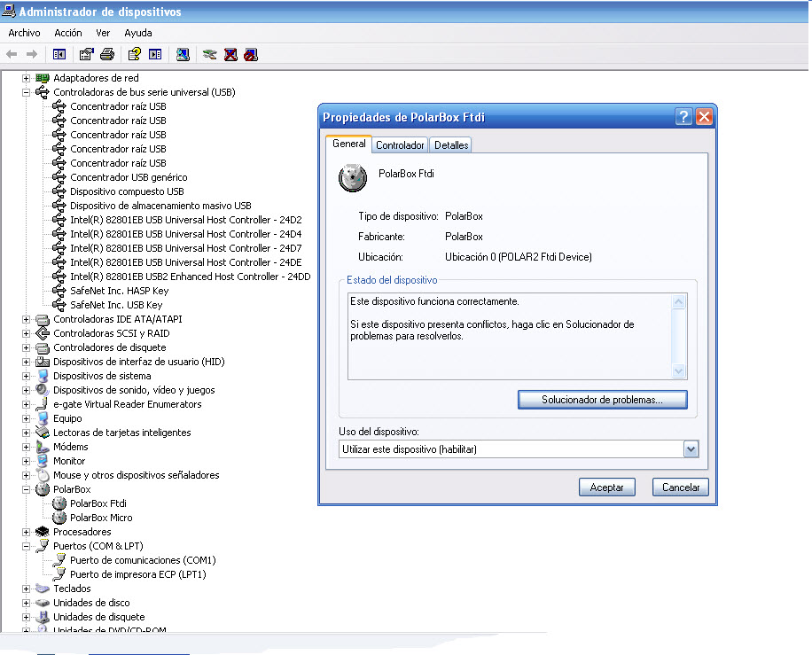
Task: Click the scan for hardware changes icon
Action: 183,54
